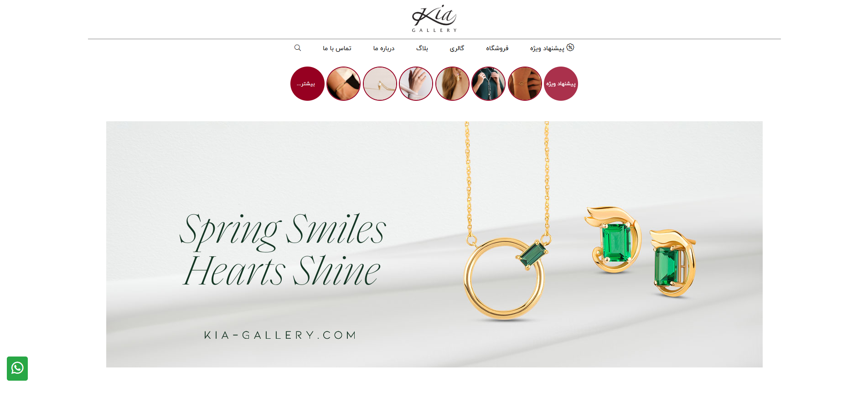Open the تماس با ما contact page
The height and width of the screenshot is (398, 868).
click(337, 48)
